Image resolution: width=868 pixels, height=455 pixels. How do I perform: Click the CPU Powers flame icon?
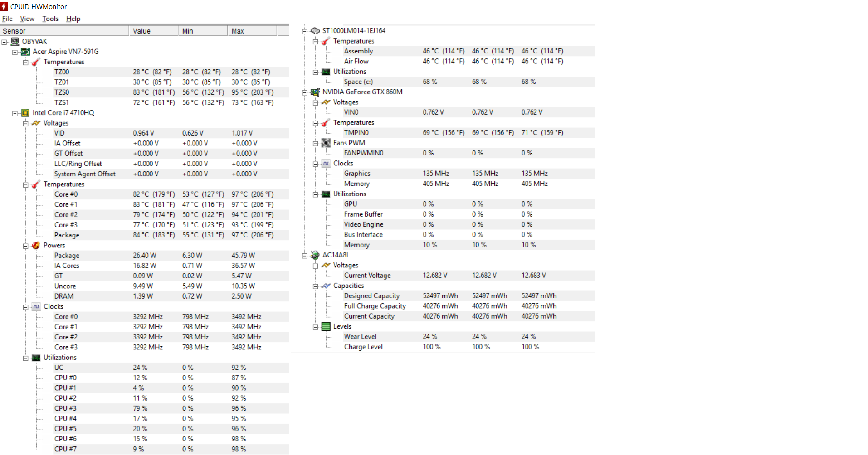[x=36, y=245]
